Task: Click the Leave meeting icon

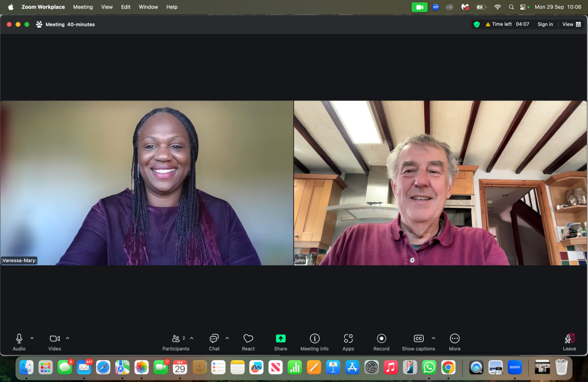Action: click(569, 339)
